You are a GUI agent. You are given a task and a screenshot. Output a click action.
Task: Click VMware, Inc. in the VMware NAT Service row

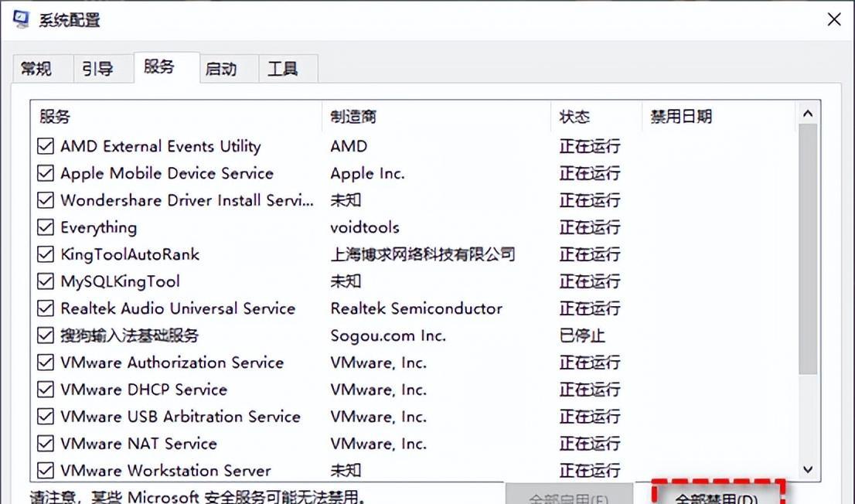tap(379, 444)
